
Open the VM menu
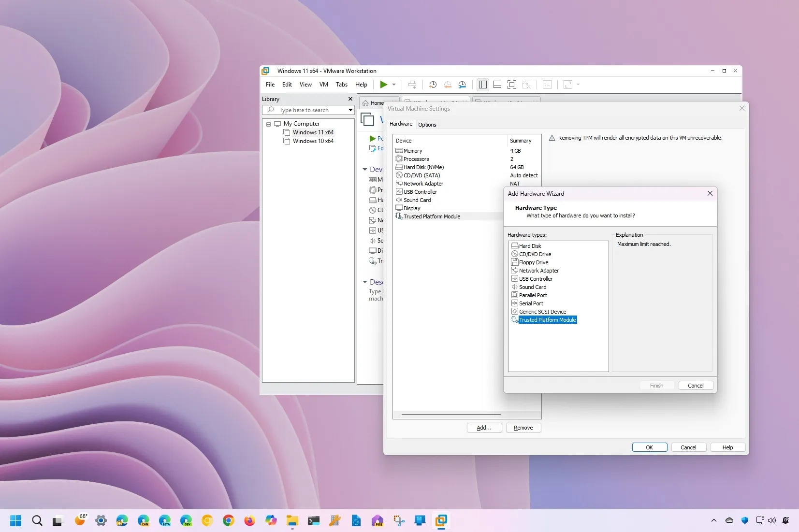(x=323, y=85)
